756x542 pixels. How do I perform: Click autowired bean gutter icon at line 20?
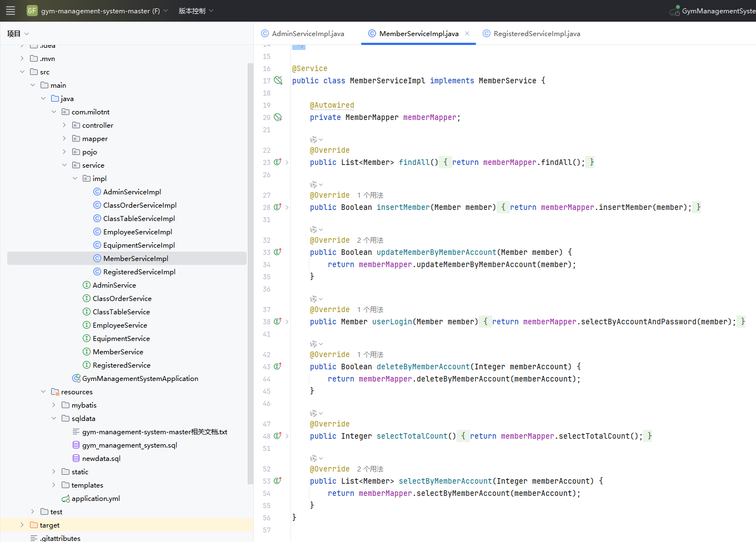278,117
